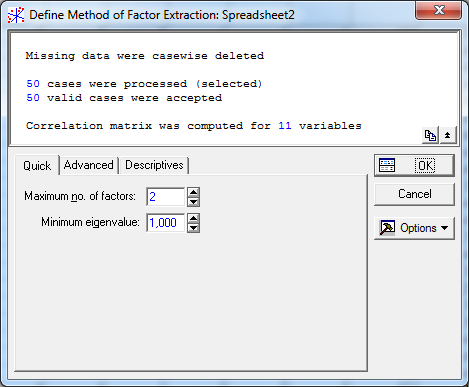Close the Factor Extraction dialog
Screen dimensions: 469x387
(x=439, y=10)
